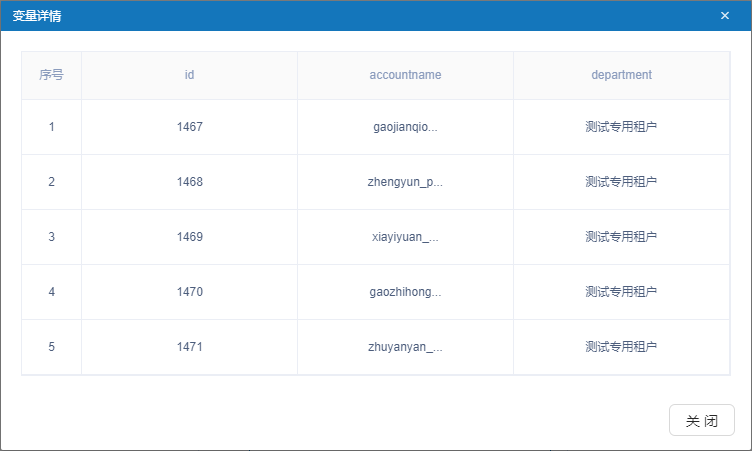The width and height of the screenshot is (752, 451).
Task: Click the truncated account name zhuyanyan_...
Action: click(x=405, y=347)
